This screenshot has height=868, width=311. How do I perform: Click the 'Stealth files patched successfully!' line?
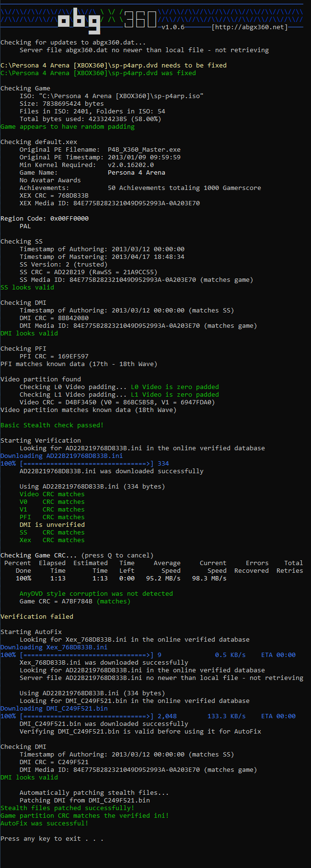point(67,808)
